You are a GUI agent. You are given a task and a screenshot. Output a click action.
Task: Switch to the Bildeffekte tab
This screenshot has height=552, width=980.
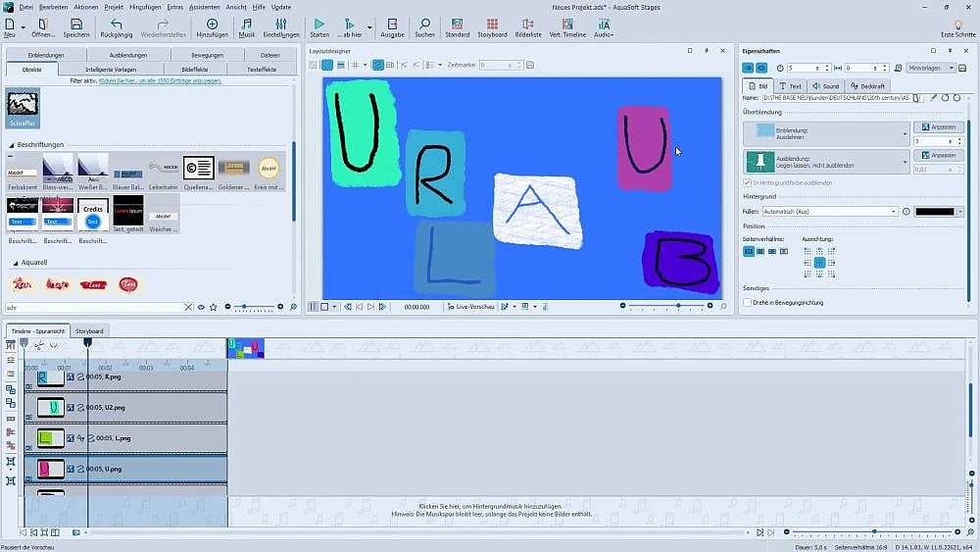click(194, 70)
